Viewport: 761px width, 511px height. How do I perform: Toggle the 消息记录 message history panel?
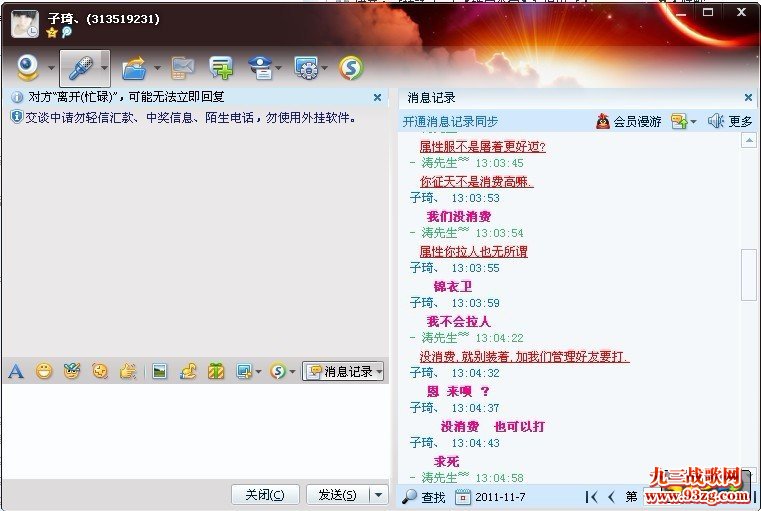pyautogui.click(x=344, y=371)
